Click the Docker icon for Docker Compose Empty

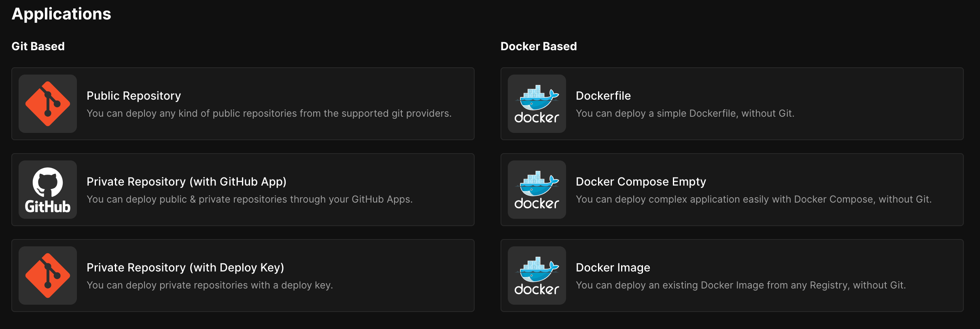(x=537, y=190)
